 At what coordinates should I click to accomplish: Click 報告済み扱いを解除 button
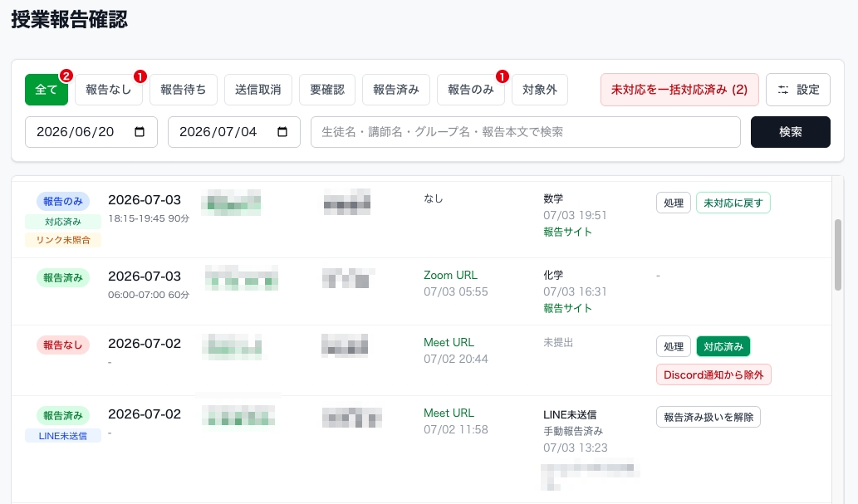(708, 417)
